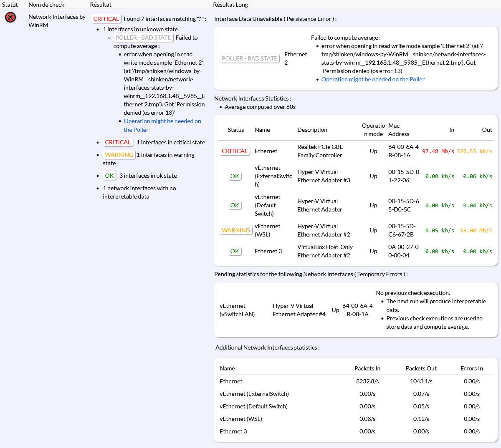The height and width of the screenshot is (448, 501).
Task: Click the OK status badge for Ethernet 3
Action: (x=235, y=251)
